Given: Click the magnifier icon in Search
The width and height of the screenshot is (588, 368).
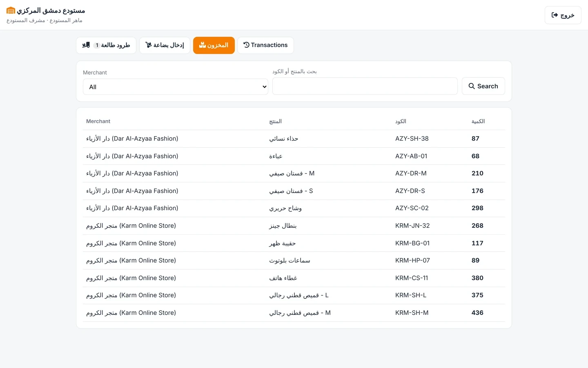Looking at the screenshot, I should [x=472, y=86].
